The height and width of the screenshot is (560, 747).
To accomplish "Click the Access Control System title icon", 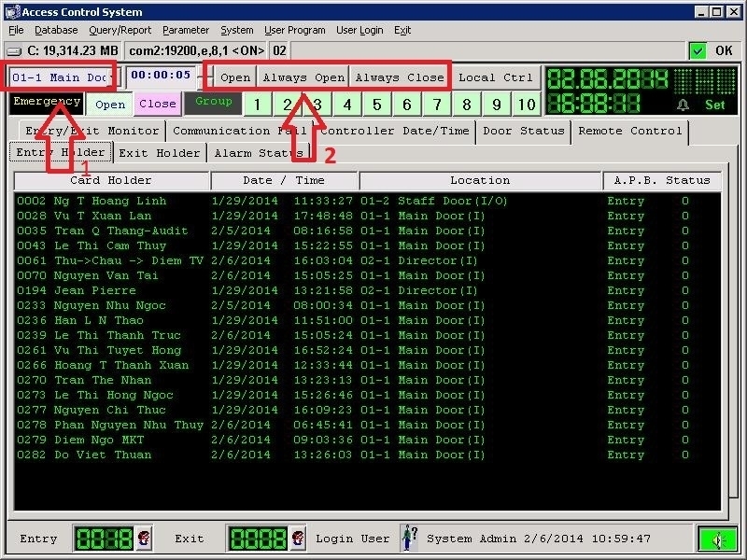I will [12, 12].
